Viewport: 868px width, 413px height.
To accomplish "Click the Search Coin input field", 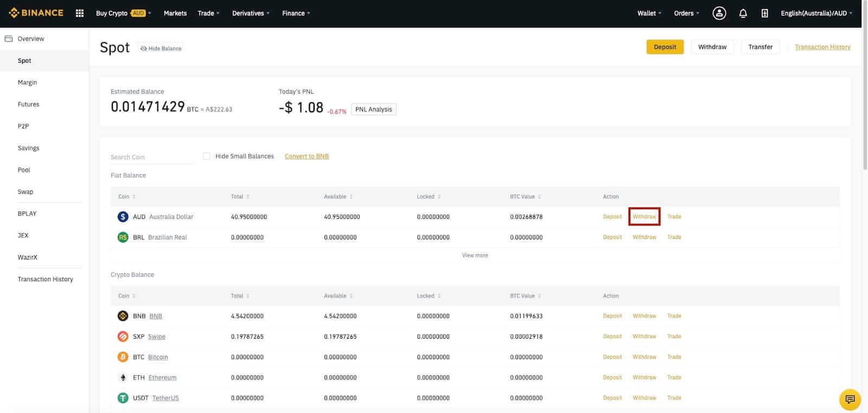I will pyautogui.click(x=152, y=157).
